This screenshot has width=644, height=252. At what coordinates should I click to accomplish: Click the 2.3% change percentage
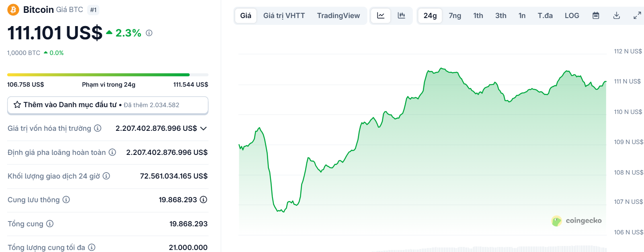pos(128,33)
